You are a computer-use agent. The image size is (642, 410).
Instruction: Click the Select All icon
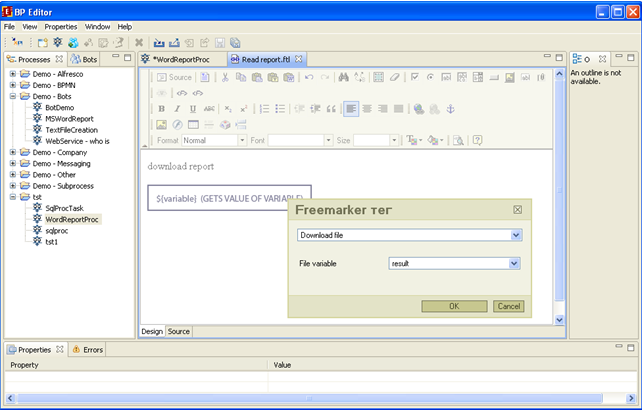379,77
